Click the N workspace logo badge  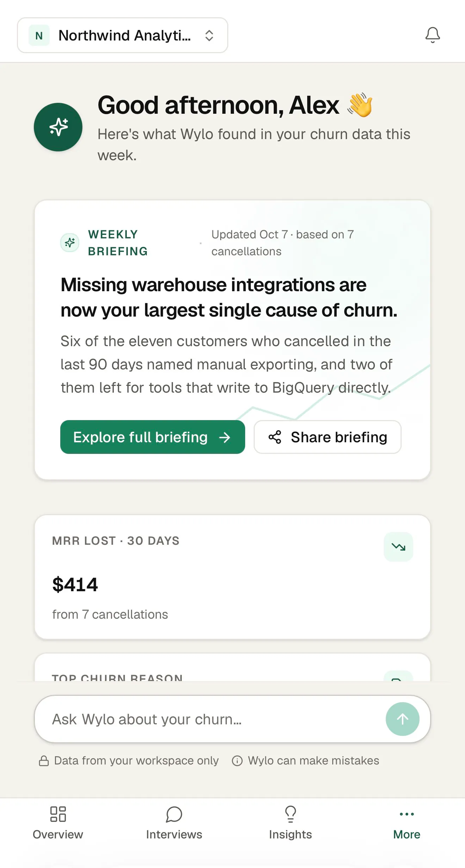pos(39,35)
